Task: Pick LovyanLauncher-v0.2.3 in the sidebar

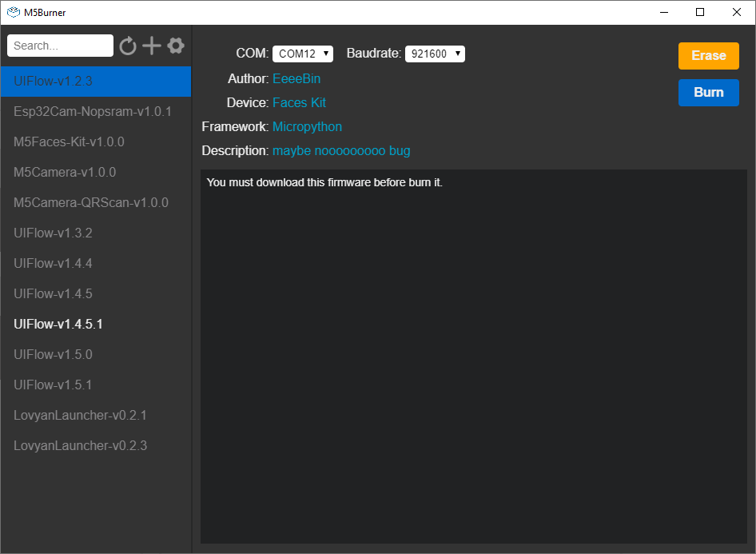Action: (x=96, y=445)
